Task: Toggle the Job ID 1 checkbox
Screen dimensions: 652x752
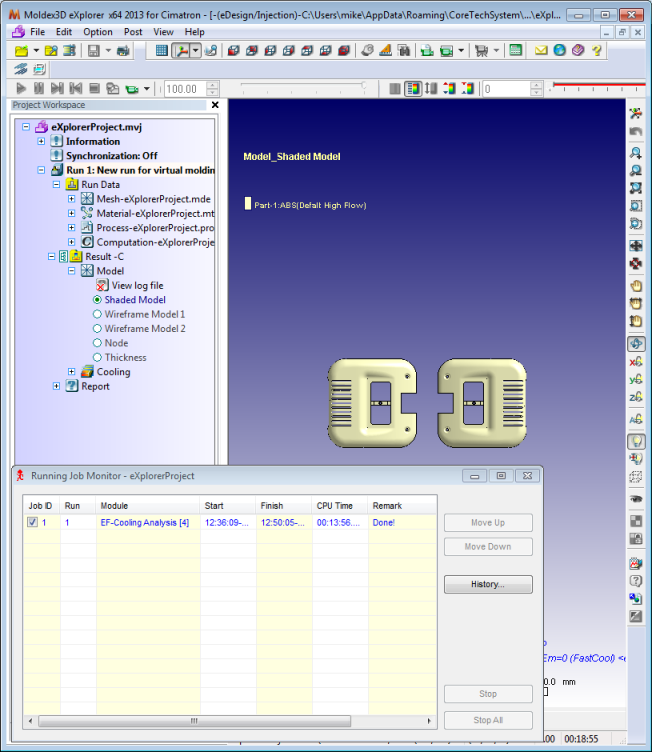Action: point(32,522)
